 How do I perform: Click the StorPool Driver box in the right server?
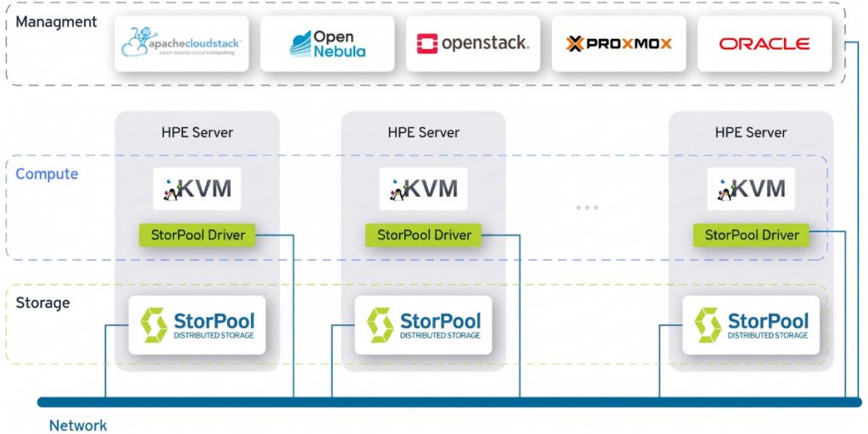pyautogui.click(x=752, y=236)
